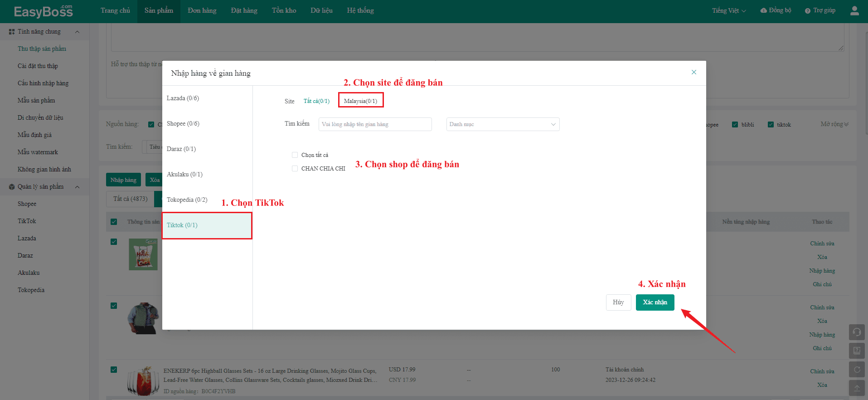868x400 pixels.
Task: Select the Lazada (0/6) platform
Action: [207, 98]
